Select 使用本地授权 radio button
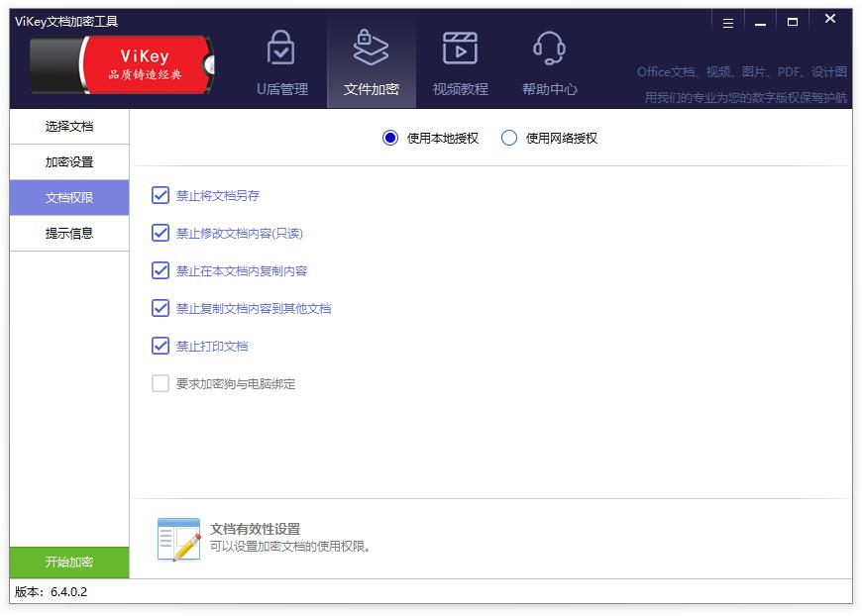 click(390, 138)
